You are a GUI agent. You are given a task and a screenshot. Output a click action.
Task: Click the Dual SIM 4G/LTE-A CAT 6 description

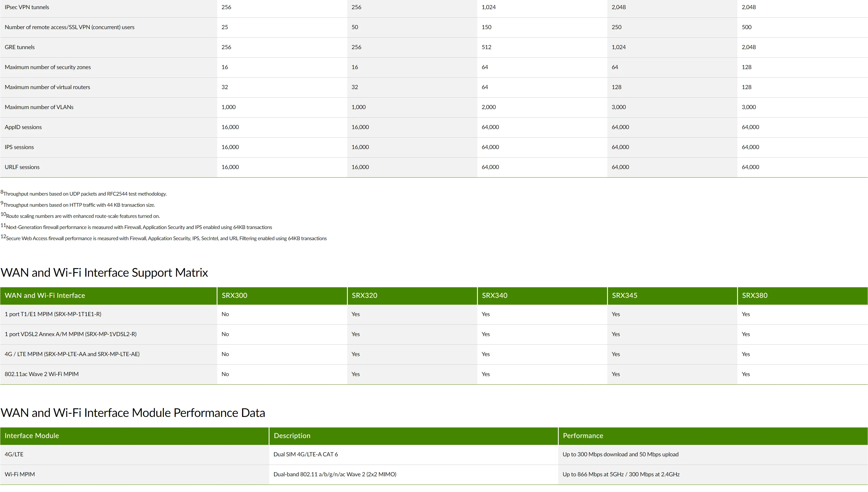pos(305,454)
